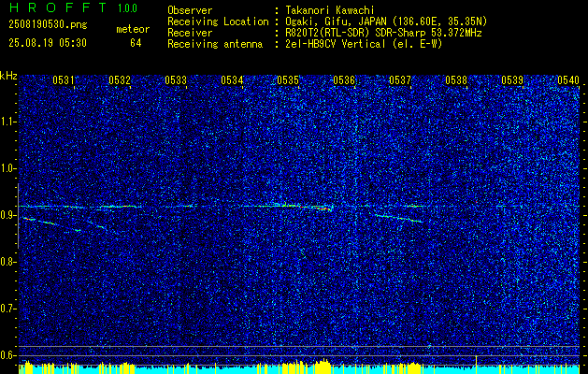Screen dimensions: 588x374
Task: Click the meteor echo trace near 0537
Action: coord(399,218)
